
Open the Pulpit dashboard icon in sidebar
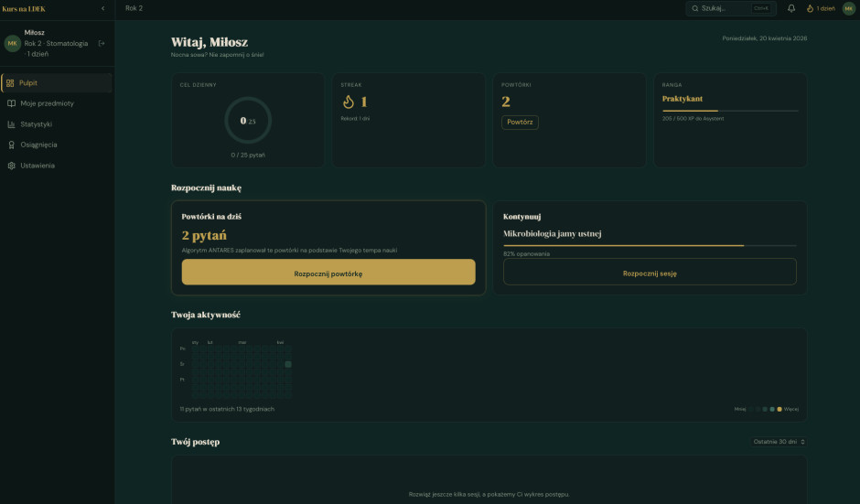10,82
